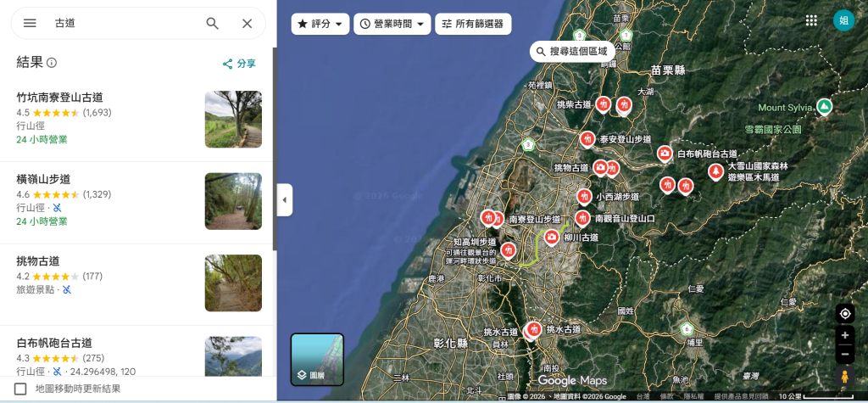
Task: Clear the 古道 search query
Action: [x=247, y=23]
